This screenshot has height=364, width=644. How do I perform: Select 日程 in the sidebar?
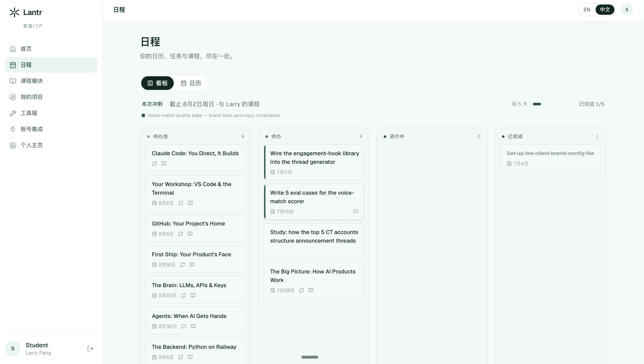point(51,65)
